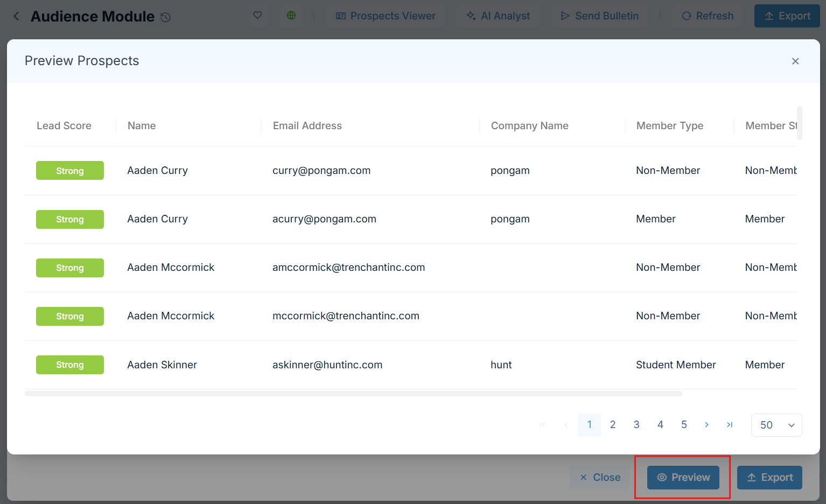Click the Preview button with eye icon
The width and height of the screenshot is (826, 504).
pyautogui.click(x=683, y=478)
